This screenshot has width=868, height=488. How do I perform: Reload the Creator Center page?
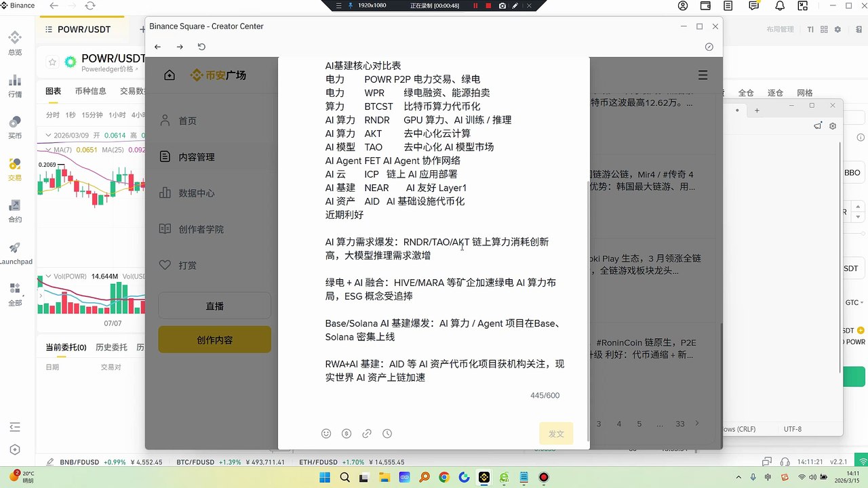[201, 47]
